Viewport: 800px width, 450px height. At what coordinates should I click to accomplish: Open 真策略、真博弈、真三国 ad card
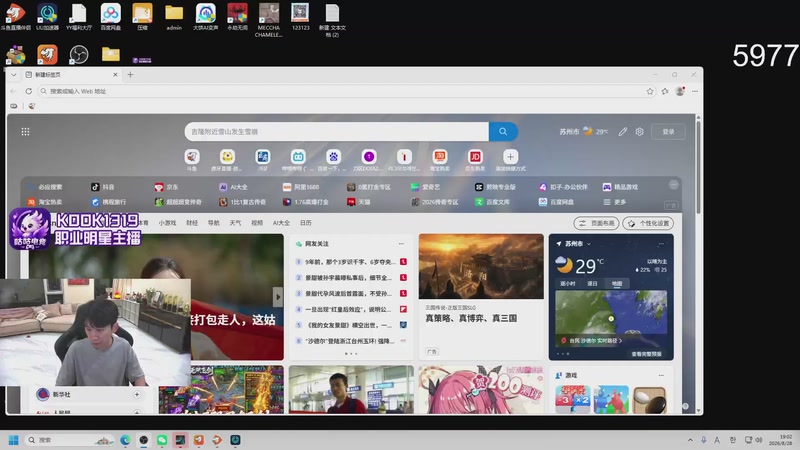pos(481,297)
